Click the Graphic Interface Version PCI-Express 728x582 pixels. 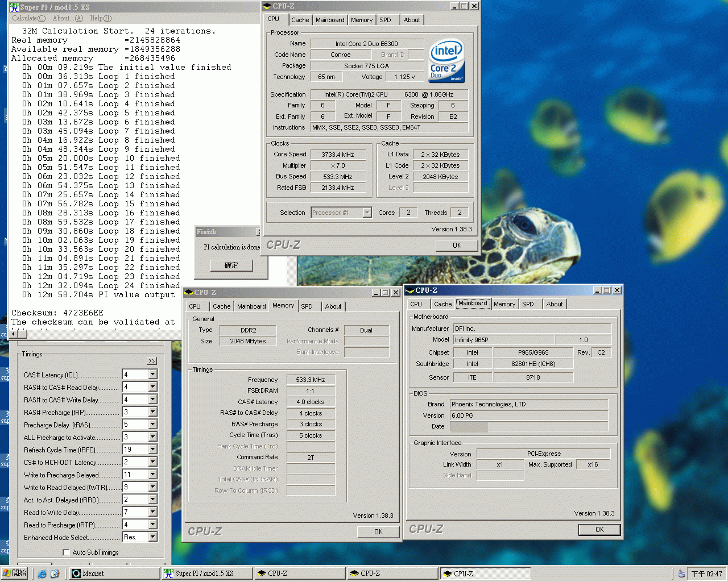click(x=544, y=454)
